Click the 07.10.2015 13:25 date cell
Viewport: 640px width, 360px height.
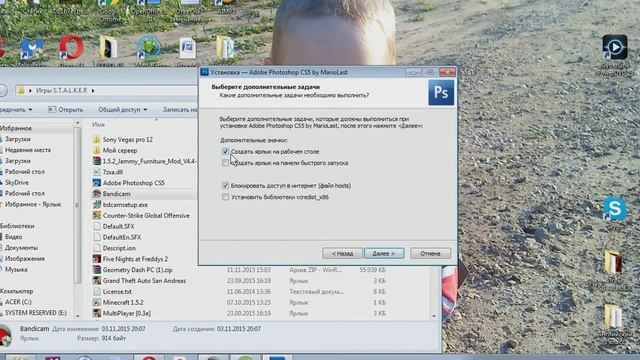[x=249, y=302]
